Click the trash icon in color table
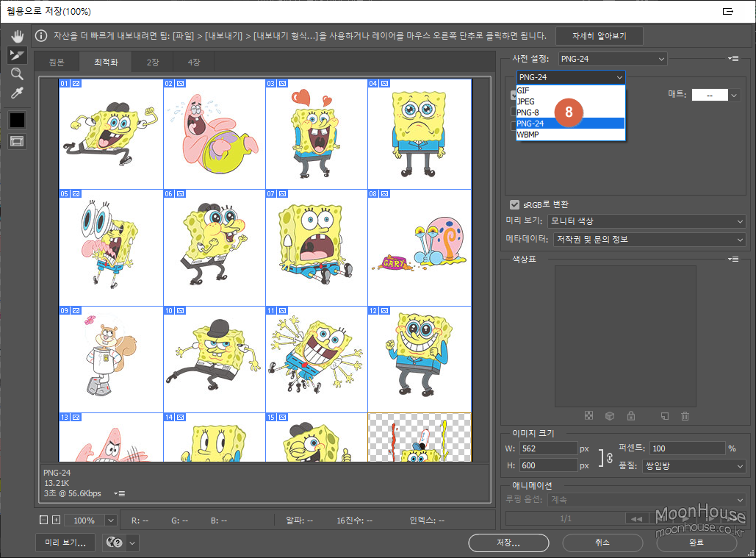Screen dimensions: 756x558 [x=685, y=415]
